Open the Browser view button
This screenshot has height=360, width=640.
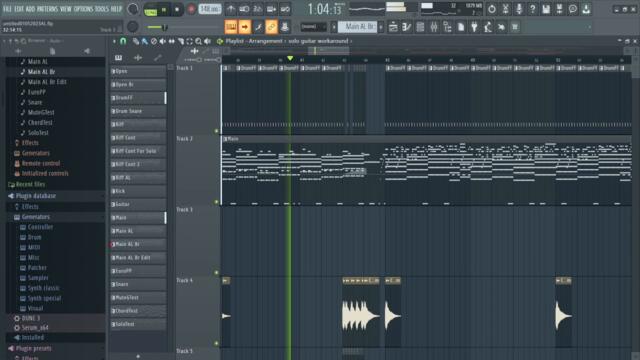coord(447,27)
